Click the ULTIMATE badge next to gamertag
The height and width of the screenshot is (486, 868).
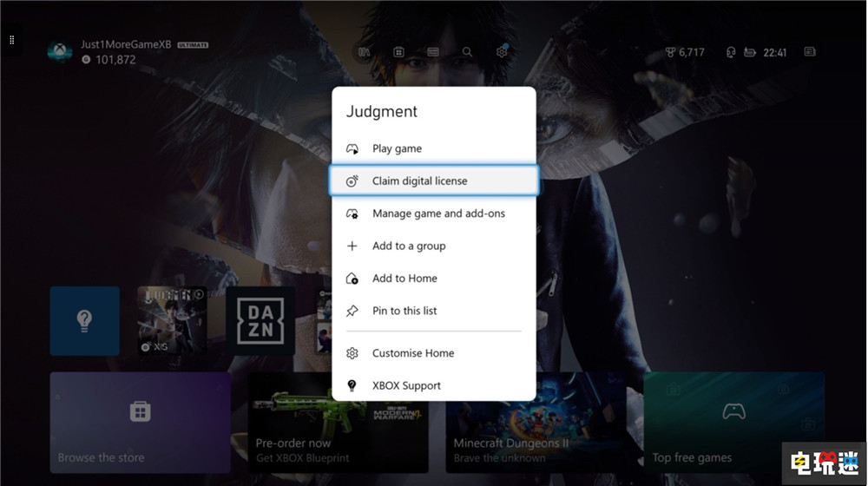193,45
